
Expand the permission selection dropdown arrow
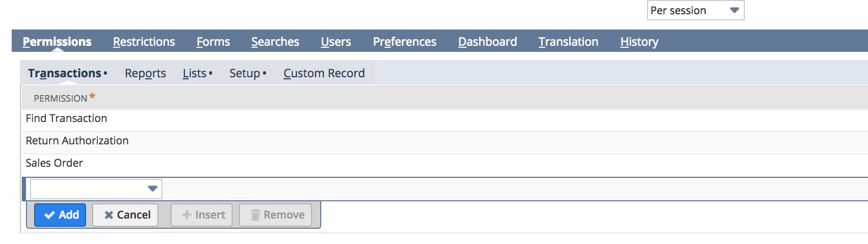coord(152,189)
